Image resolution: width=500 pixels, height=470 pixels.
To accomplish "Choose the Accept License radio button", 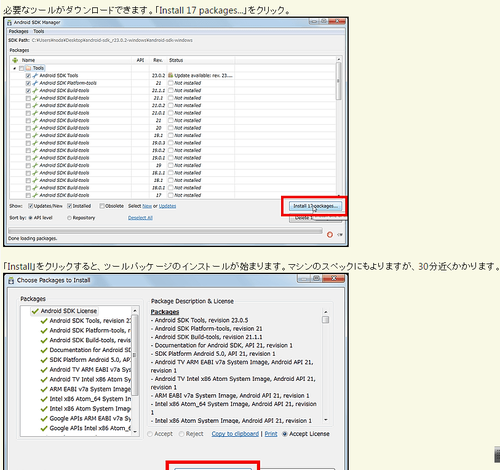I will coord(285,434).
